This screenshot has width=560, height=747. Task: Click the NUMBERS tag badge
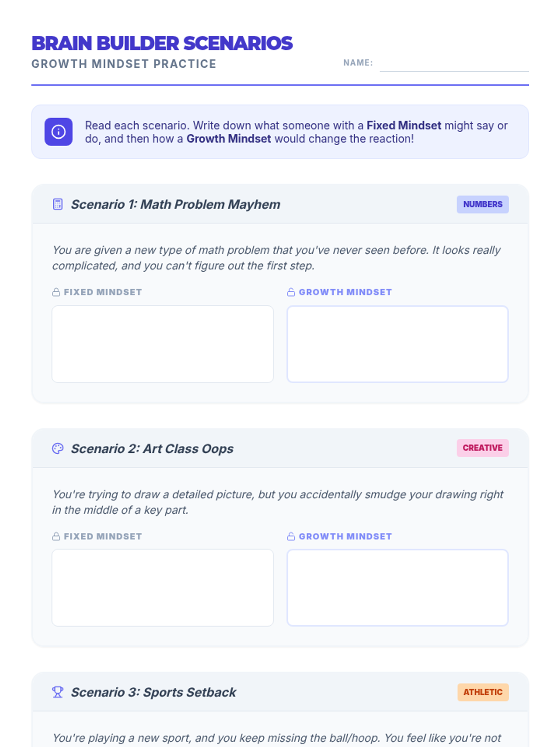click(483, 204)
